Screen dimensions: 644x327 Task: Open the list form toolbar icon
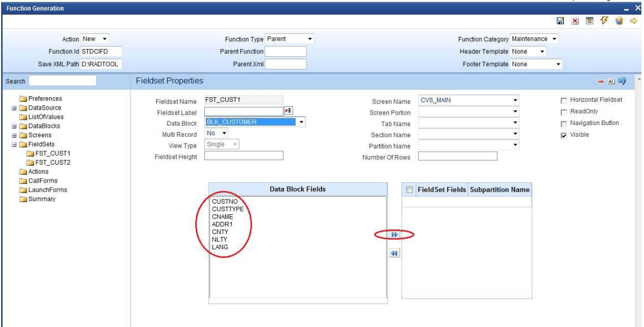click(x=589, y=21)
